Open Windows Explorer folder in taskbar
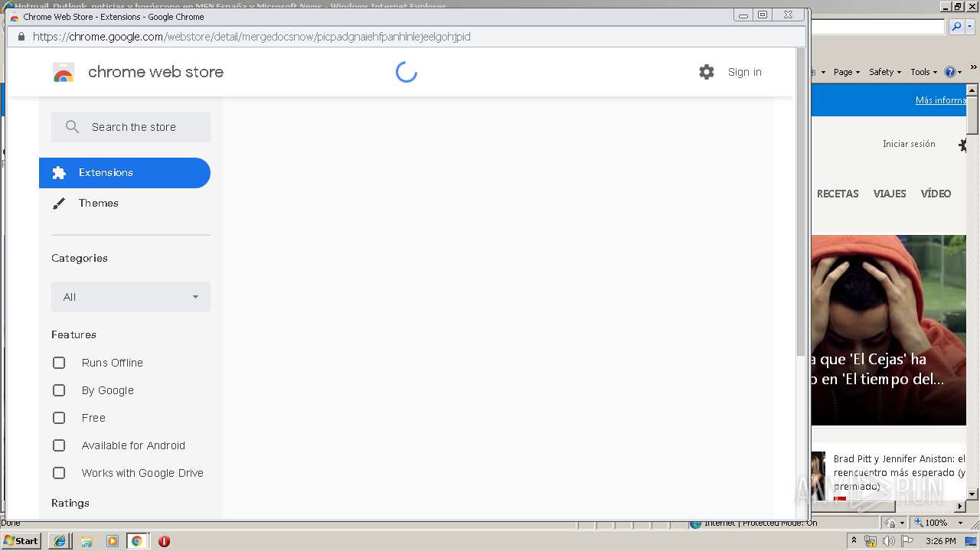Image resolution: width=980 pixels, height=551 pixels. [x=87, y=541]
